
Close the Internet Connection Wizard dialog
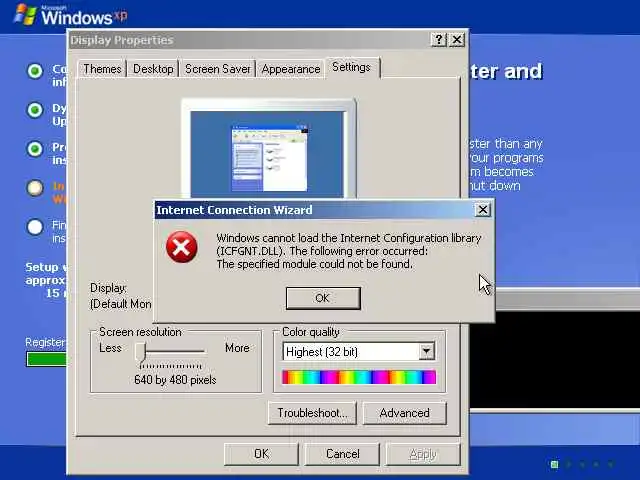tap(482, 210)
